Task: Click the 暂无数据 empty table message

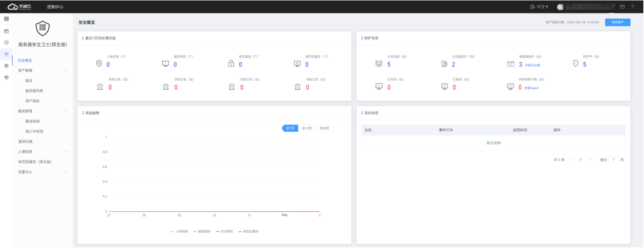Action: pyautogui.click(x=494, y=143)
